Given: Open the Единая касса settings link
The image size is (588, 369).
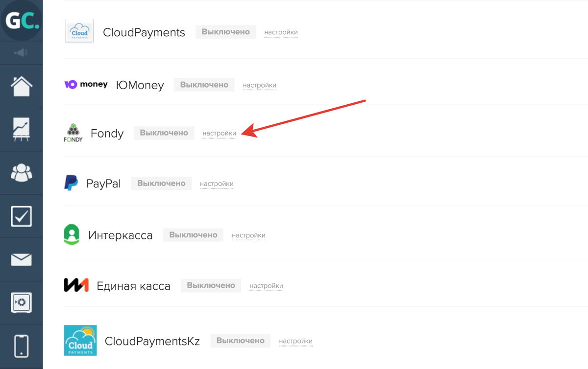Looking at the screenshot, I should click(x=266, y=286).
